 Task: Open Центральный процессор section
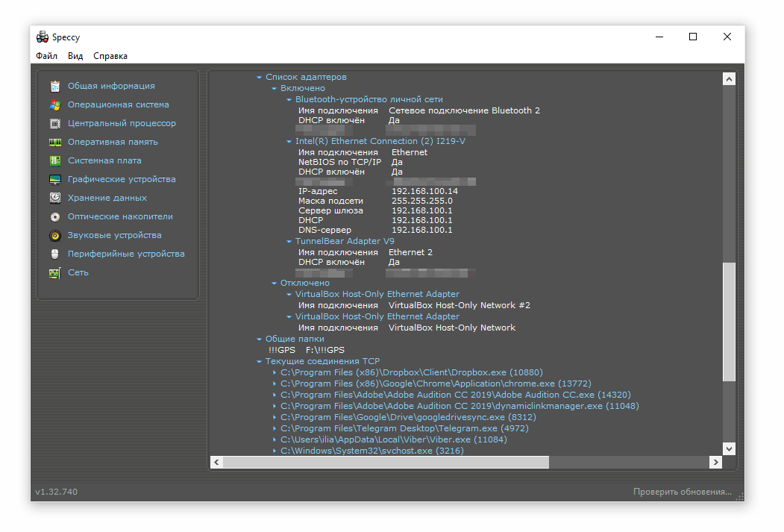[122, 123]
